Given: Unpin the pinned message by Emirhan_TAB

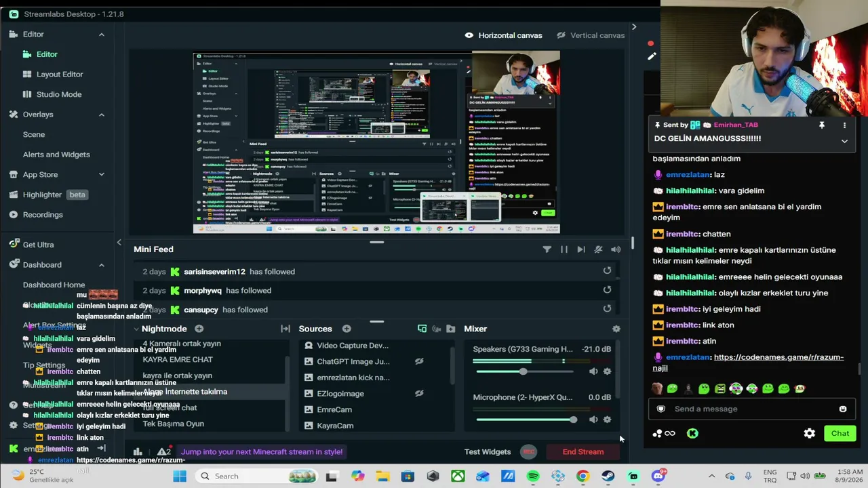Looking at the screenshot, I should pyautogui.click(x=821, y=125).
